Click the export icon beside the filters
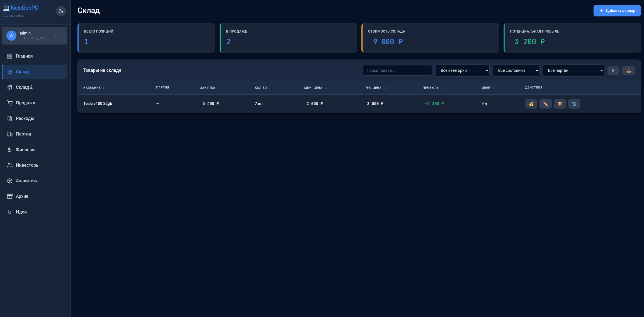Viewport: 644px width, 317px height. coord(628,70)
